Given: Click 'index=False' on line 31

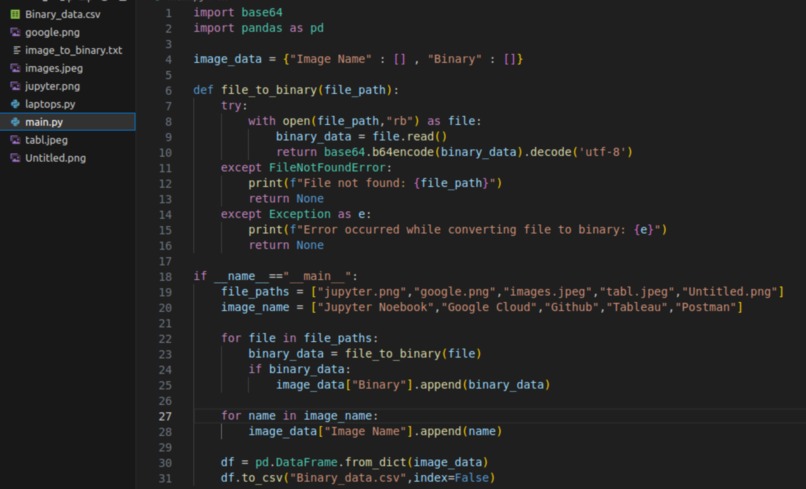Looking at the screenshot, I should (451, 477).
